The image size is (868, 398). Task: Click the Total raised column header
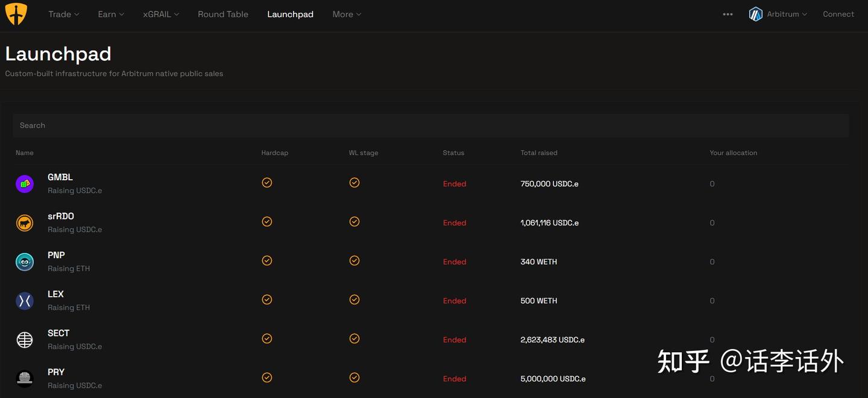pyautogui.click(x=539, y=153)
